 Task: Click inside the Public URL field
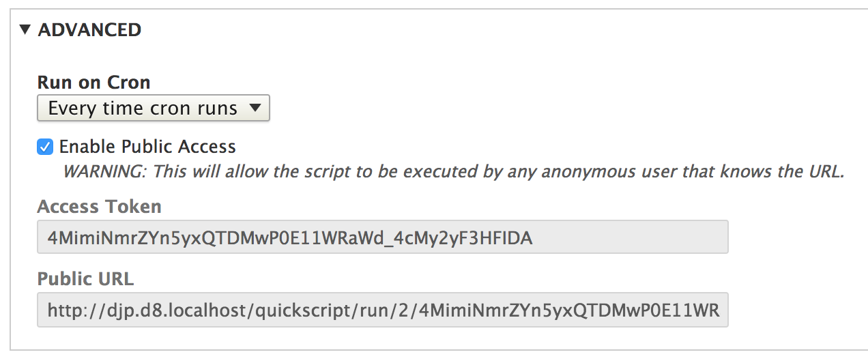tap(383, 310)
